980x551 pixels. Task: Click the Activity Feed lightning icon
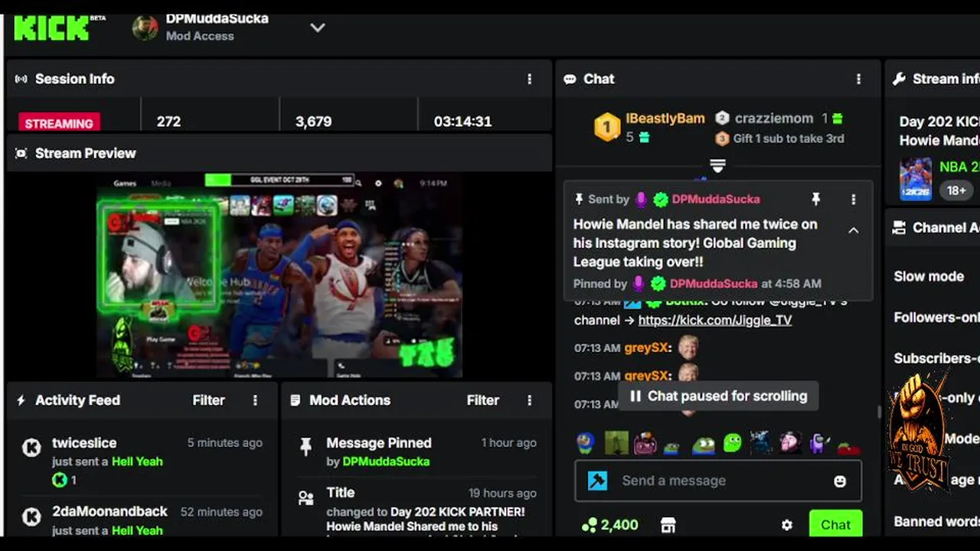pyautogui.click(x=21, y=400)
